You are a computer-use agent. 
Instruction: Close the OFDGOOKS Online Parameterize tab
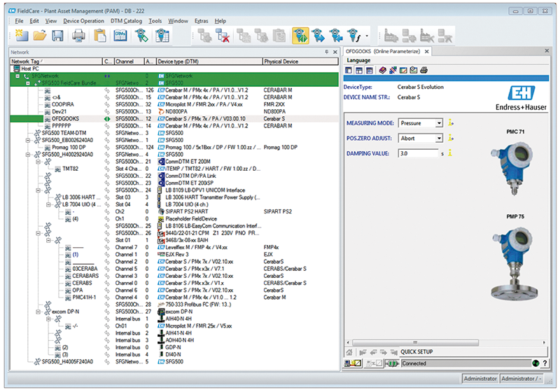[426, 51]
